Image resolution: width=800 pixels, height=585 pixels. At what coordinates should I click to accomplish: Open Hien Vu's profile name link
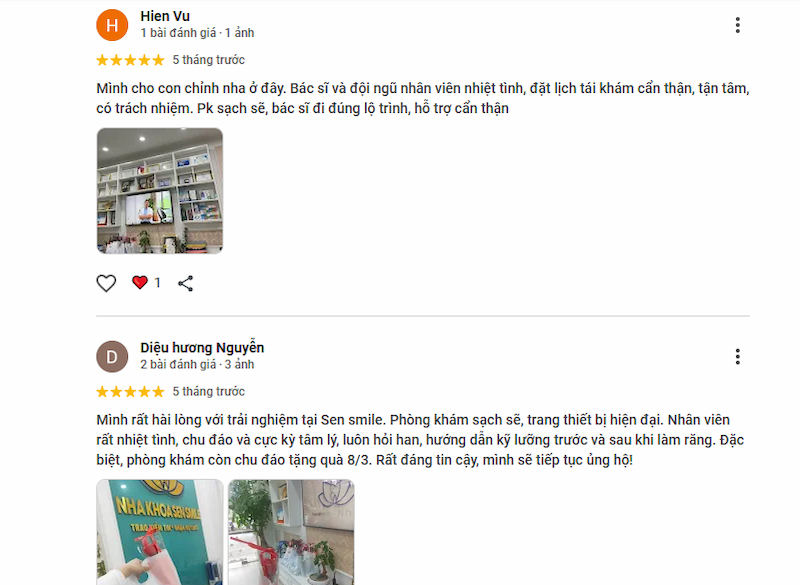pyautogui.click(x=165, y=16)
